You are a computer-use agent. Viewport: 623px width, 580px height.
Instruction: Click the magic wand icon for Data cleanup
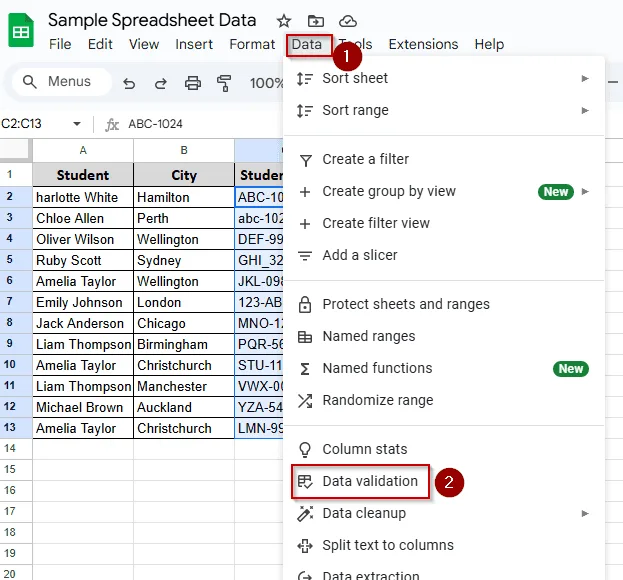tap(305, 513)
